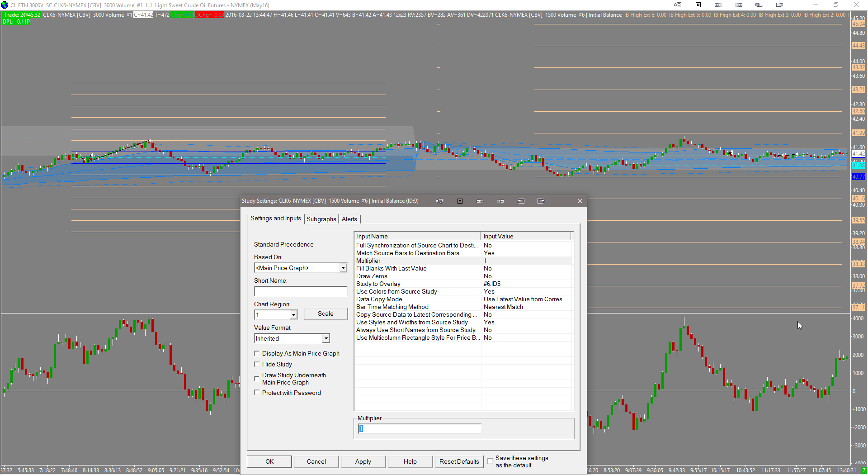Click the black square icon in main window title bar
Image resolution: width=868 pixels, height=475 pixels.
tap(698, 5)
